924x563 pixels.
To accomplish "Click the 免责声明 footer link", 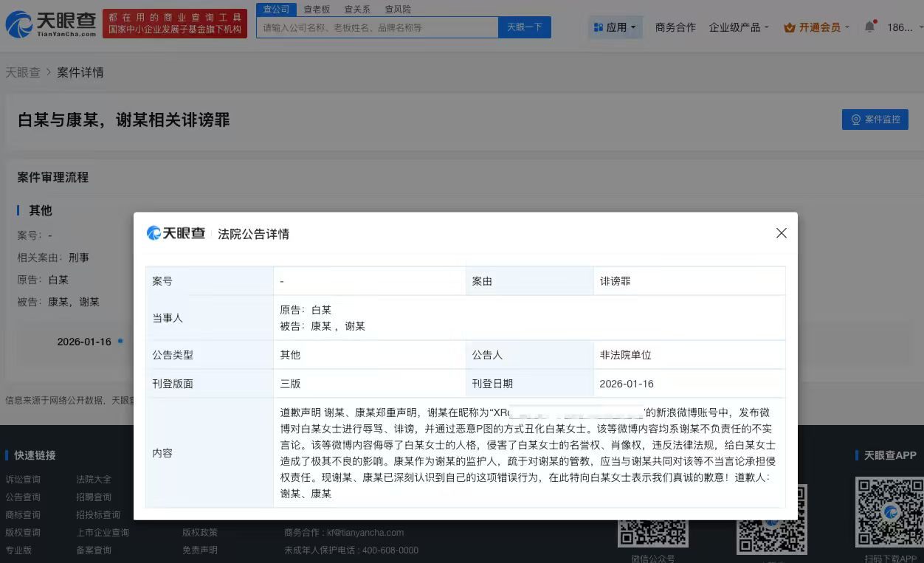I will pos(199,550).
